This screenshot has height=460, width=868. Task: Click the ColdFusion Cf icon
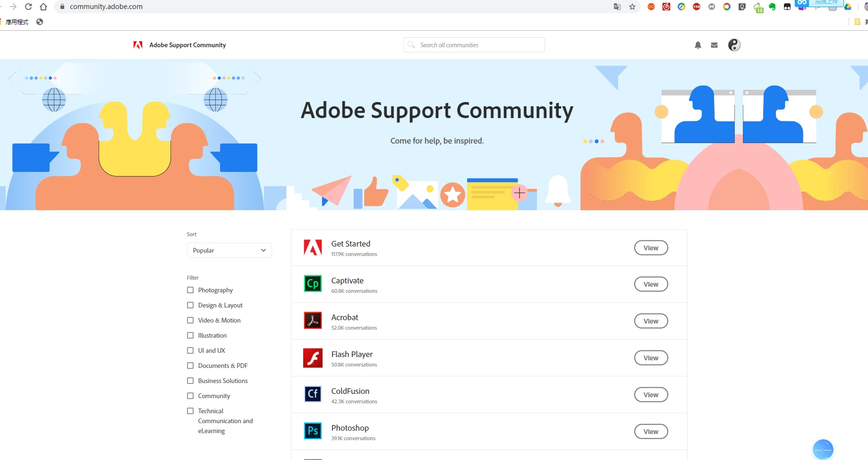coord(313,394)
